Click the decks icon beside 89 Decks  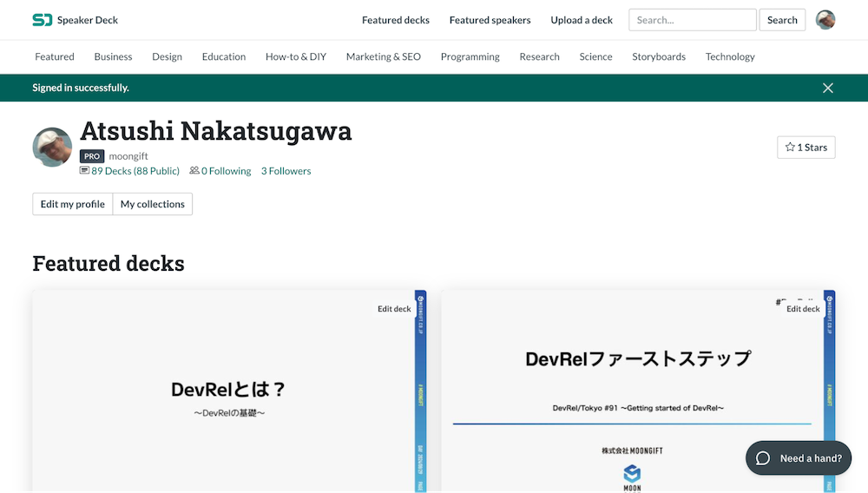(85, 170)
